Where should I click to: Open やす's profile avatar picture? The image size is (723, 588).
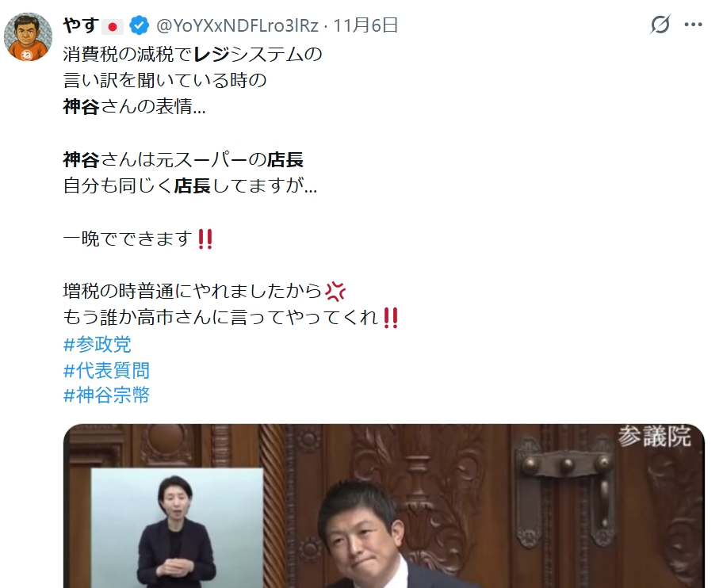tap(28, 37)
